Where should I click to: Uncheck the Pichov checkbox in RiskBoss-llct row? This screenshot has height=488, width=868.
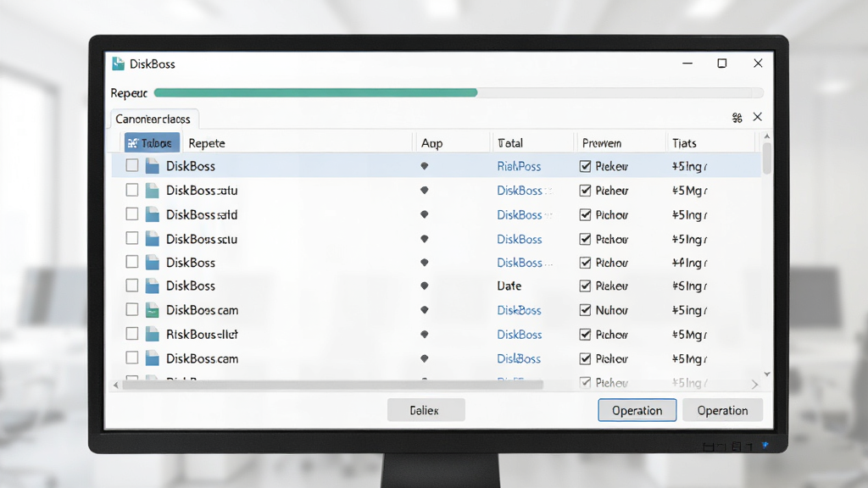coord(585,334)
